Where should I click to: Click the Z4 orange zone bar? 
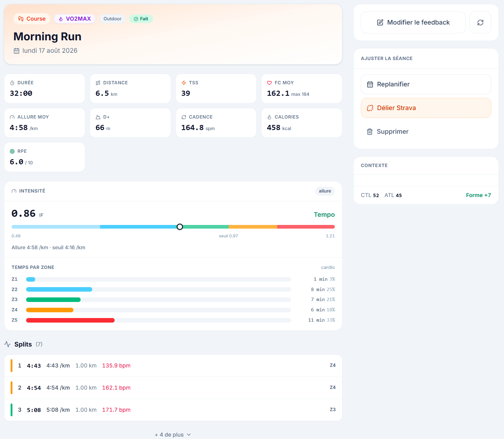coord(50,310)
